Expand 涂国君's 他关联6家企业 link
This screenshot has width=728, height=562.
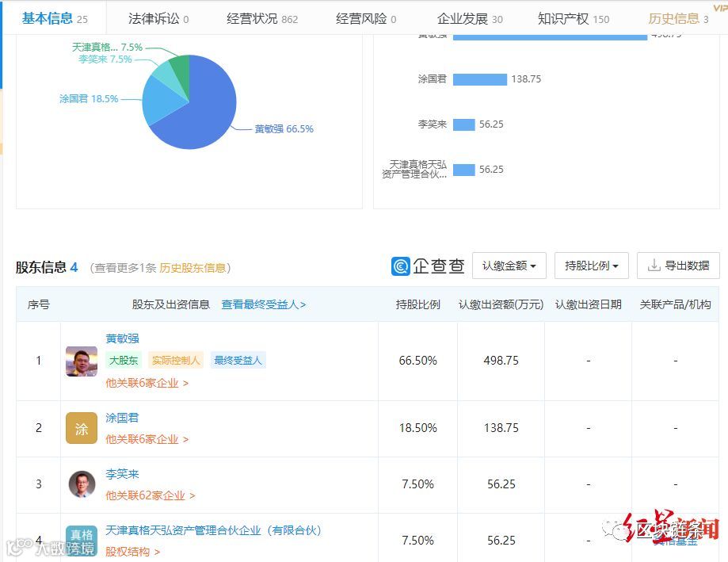coord(147,439)
